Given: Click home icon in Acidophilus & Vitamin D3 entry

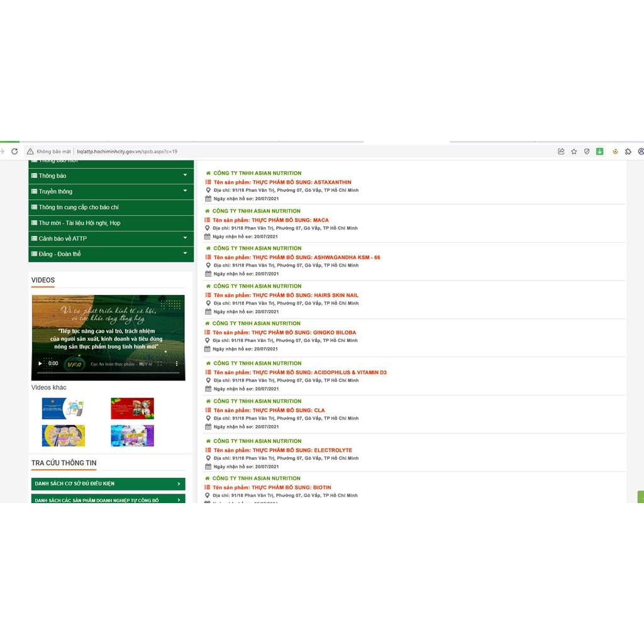Looking at the screenshot, I should click(x=208, y=363).
